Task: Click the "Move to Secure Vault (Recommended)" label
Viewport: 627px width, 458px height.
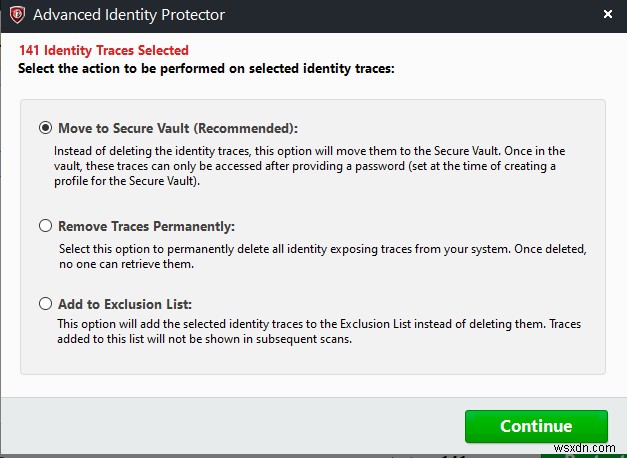Action: point(177,128)
